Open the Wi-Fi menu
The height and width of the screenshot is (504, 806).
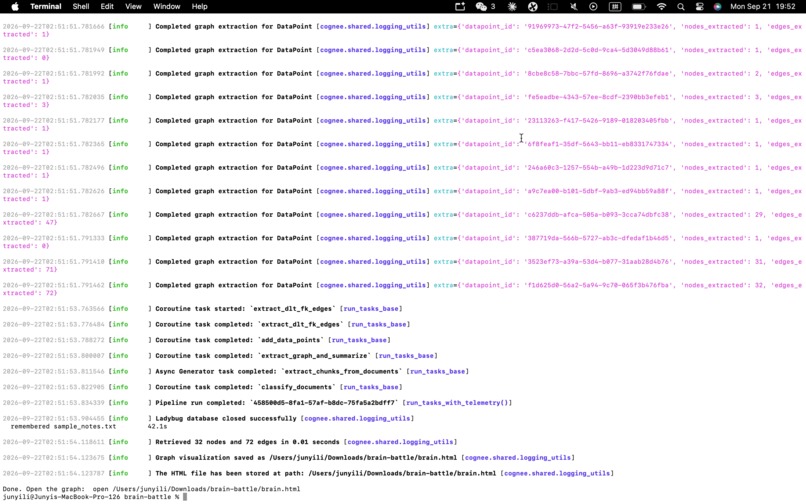(662, 7)
